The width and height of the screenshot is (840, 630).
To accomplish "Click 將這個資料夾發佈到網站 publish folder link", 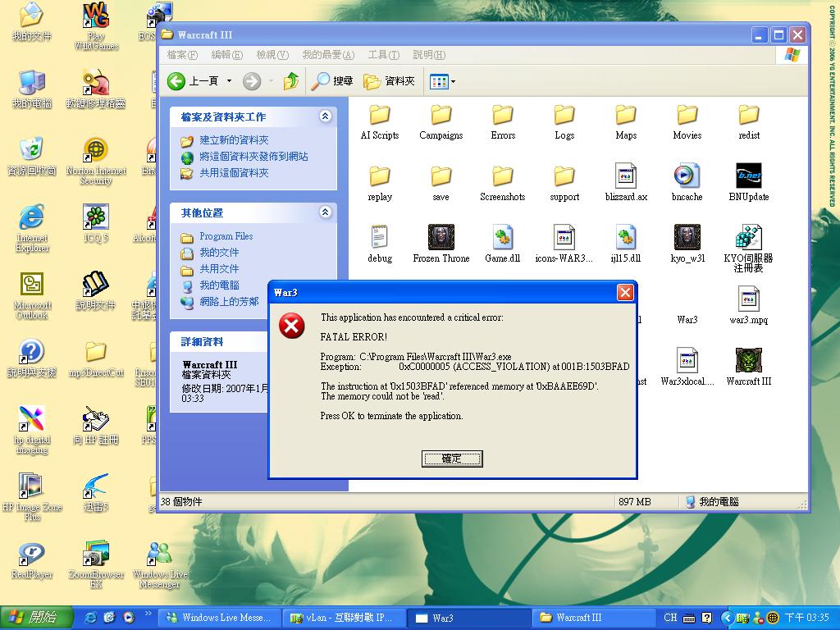I will coord(253,157).
